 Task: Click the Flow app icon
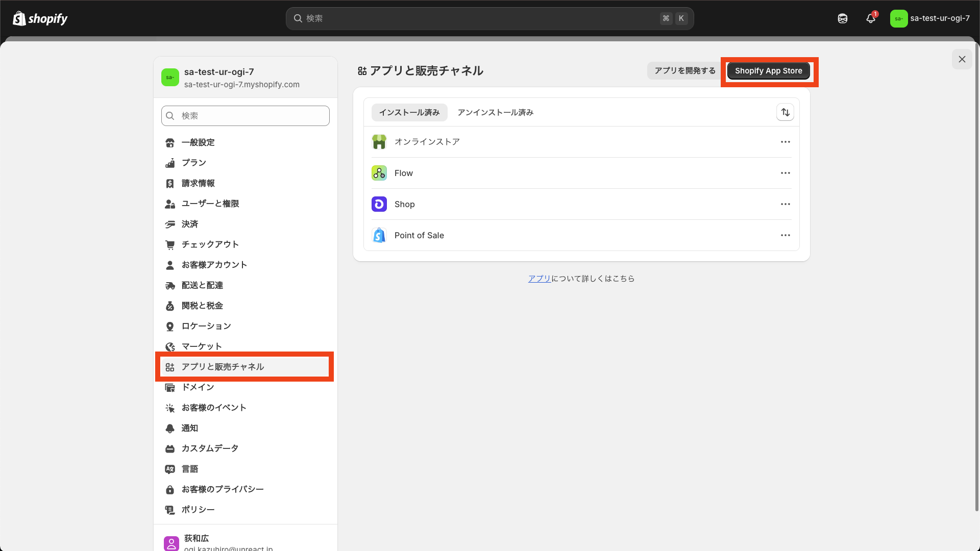(379, 173)
